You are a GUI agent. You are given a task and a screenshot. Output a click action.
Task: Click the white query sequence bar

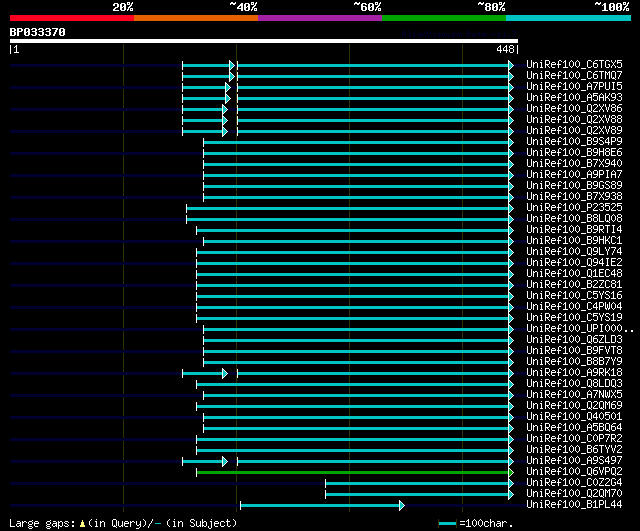264,41
